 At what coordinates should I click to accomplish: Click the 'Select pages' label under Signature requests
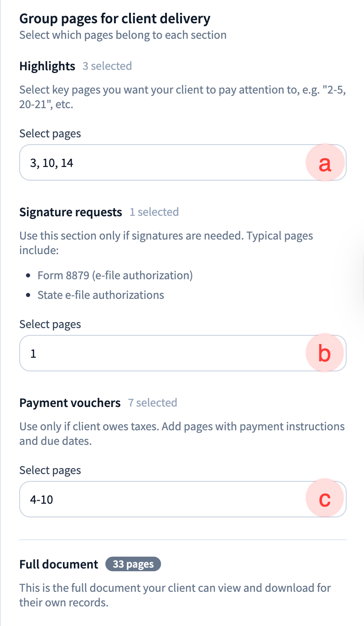[x=50, y=324]
